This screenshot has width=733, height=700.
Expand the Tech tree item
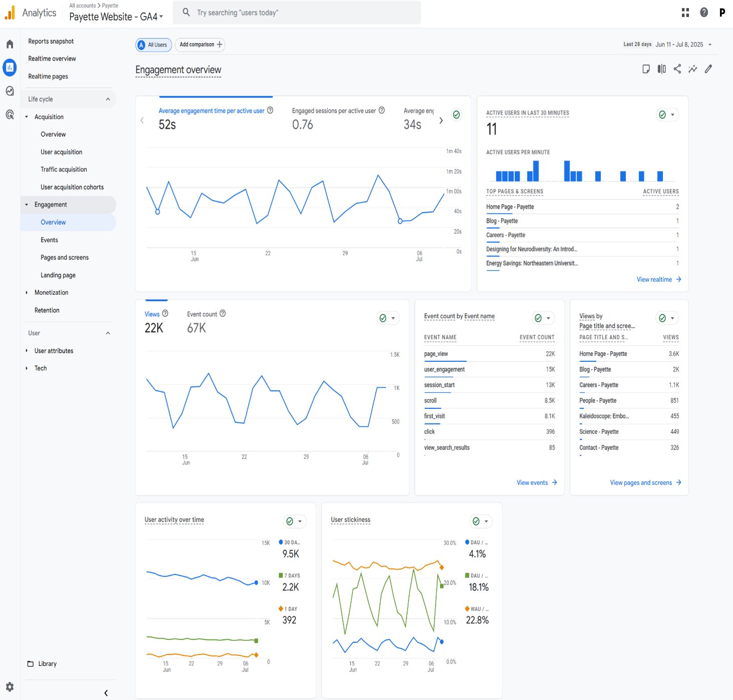click(27, 368)
